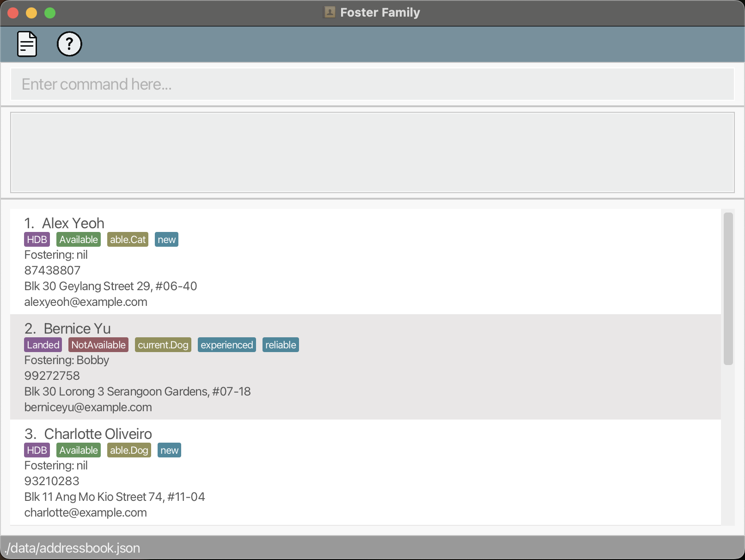
Task: Click the able.Cat tag
Action: click(128, 239)
